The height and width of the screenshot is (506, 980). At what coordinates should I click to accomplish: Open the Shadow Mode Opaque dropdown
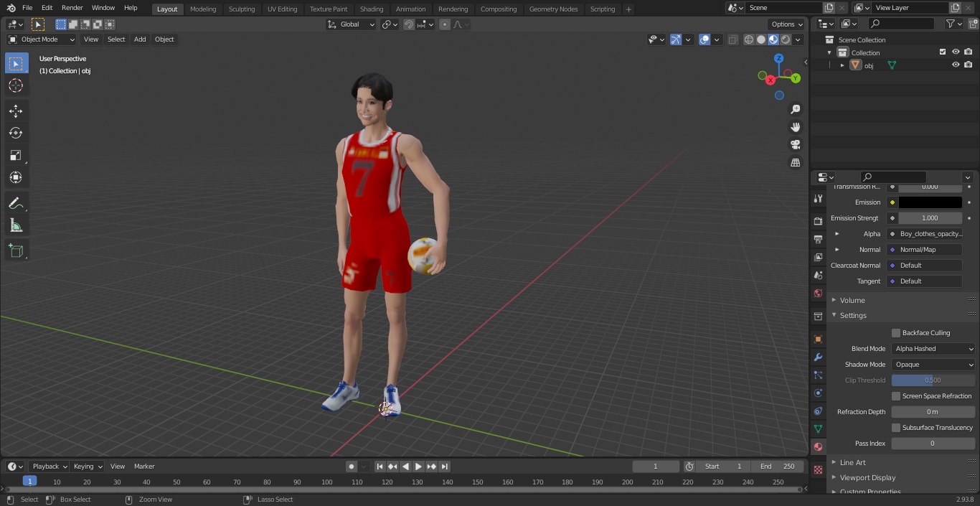click(x=933, y=365)
